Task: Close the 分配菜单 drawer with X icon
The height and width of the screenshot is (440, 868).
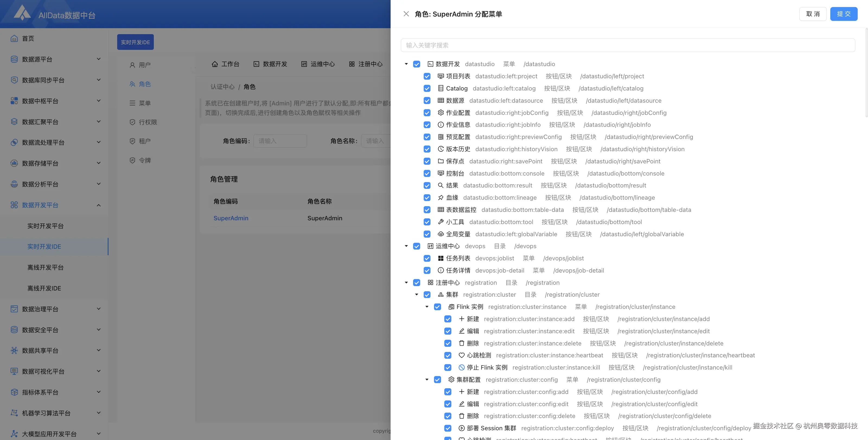Action: click(x=406, y=14)
